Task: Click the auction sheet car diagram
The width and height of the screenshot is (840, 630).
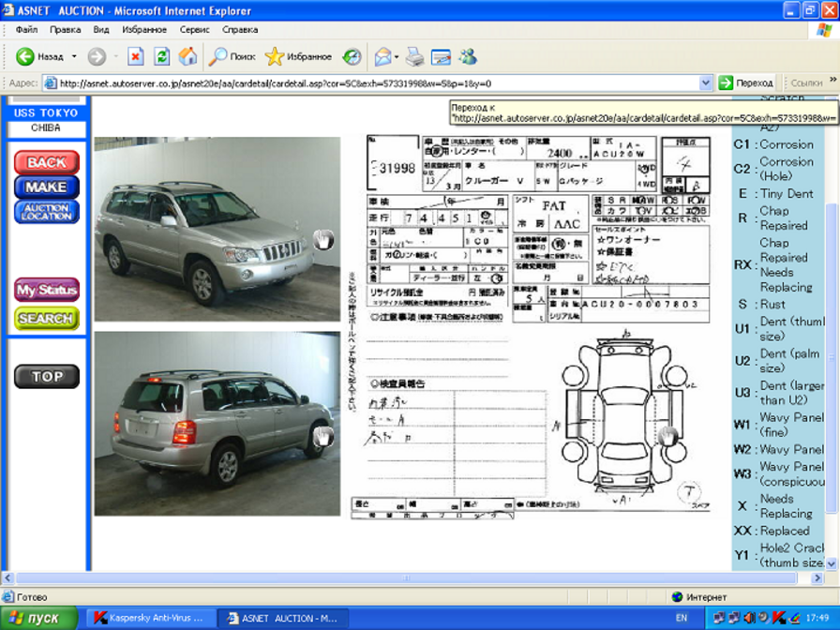Action: (624, 415)
